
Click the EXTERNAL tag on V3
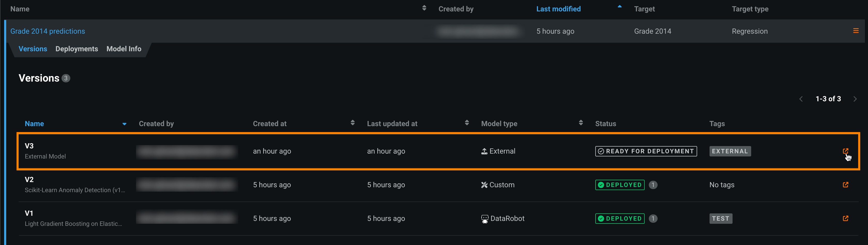click(730, 152)
